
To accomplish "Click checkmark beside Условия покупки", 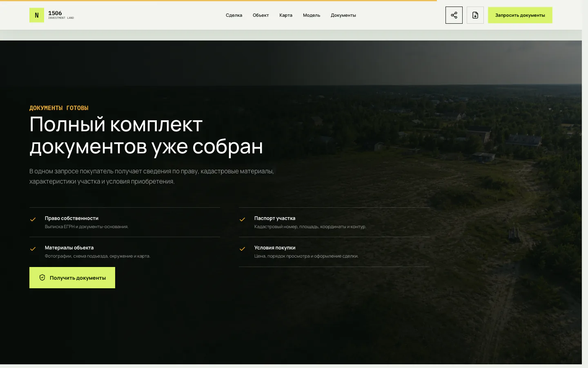I will tap(243, 249).
